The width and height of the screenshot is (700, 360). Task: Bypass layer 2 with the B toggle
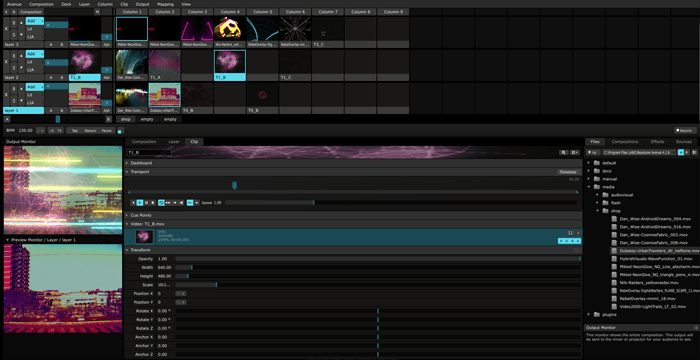pos(14,55)
